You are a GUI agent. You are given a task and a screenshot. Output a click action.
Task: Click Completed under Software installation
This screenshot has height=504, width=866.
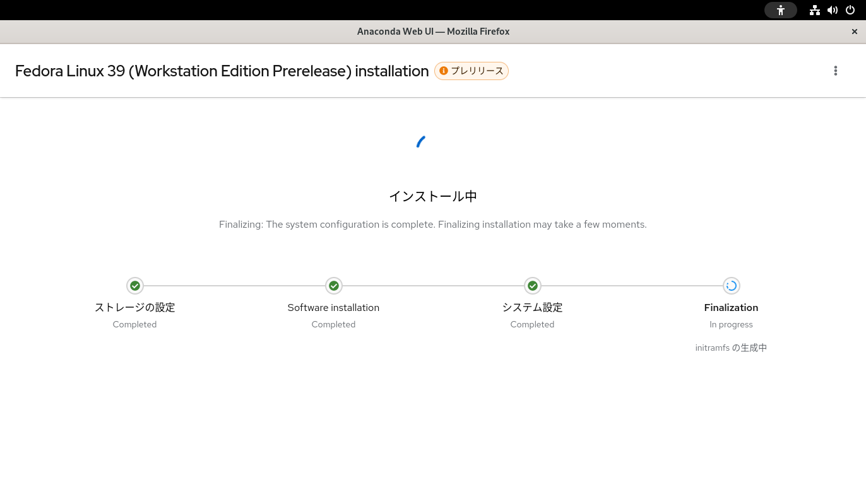click(x=333, y=324)
